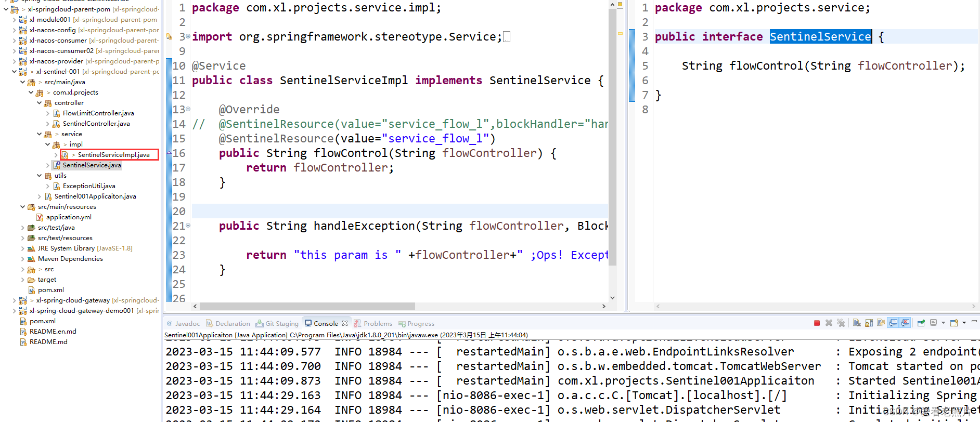Screen dimensions: 980x422
Task: Select xl-spring-cloud-gateway project
Action: (73, 300)
